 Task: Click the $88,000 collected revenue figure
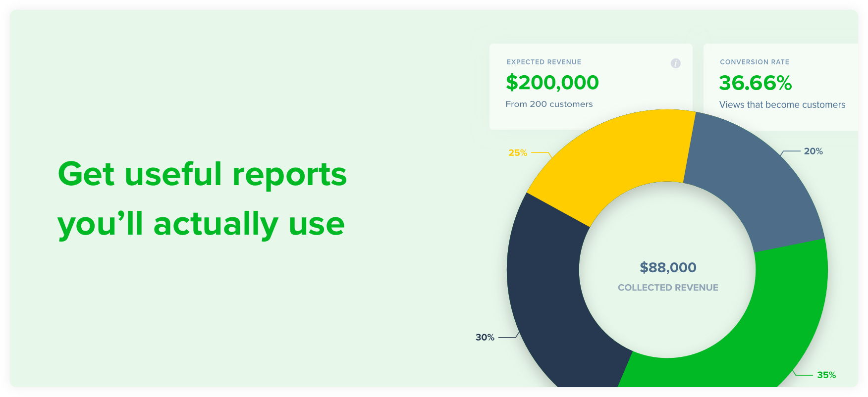pos(668,268)
